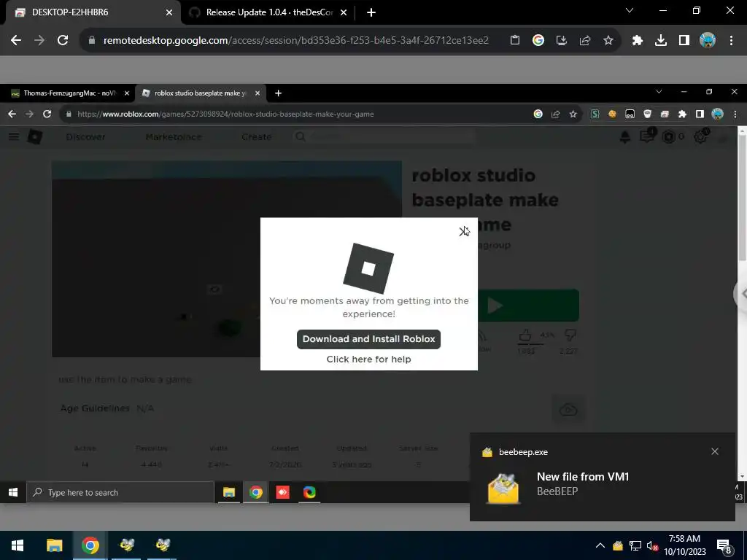The width and height of the screenshot is (747, 560).
Task: Reload the remotedesktop.google.com page
Action: click(63, 41)
